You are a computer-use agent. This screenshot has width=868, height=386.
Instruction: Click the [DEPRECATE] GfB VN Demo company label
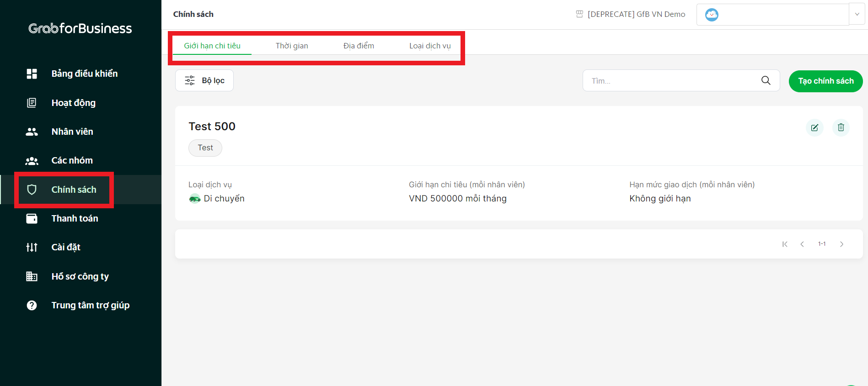click(x=636, y=14)
